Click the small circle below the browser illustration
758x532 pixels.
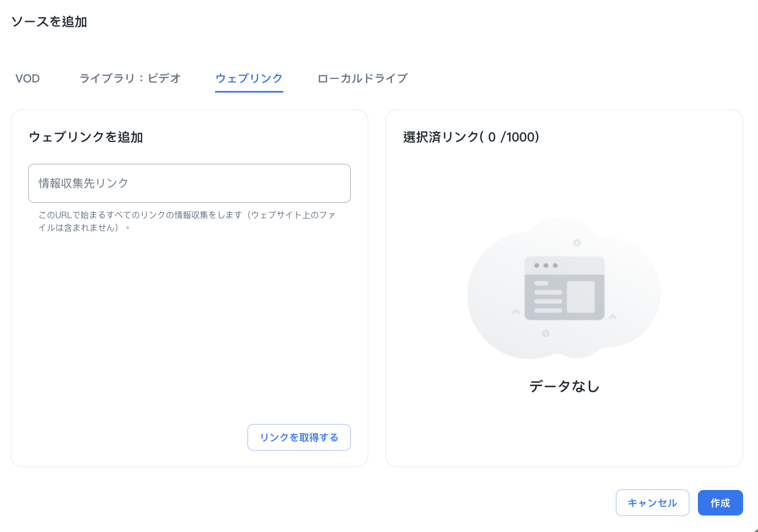pyautogui.click(x=545, y=334)
